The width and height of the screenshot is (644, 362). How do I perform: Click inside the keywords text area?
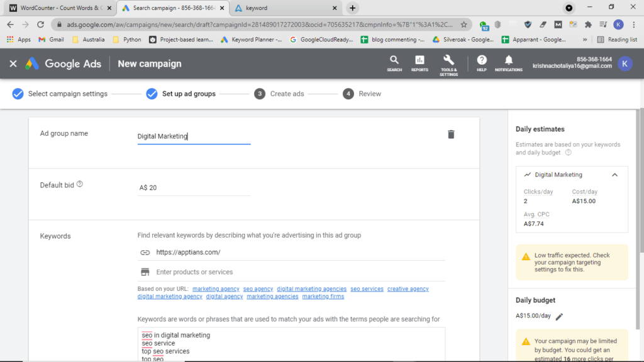click(x=291, y=344)
